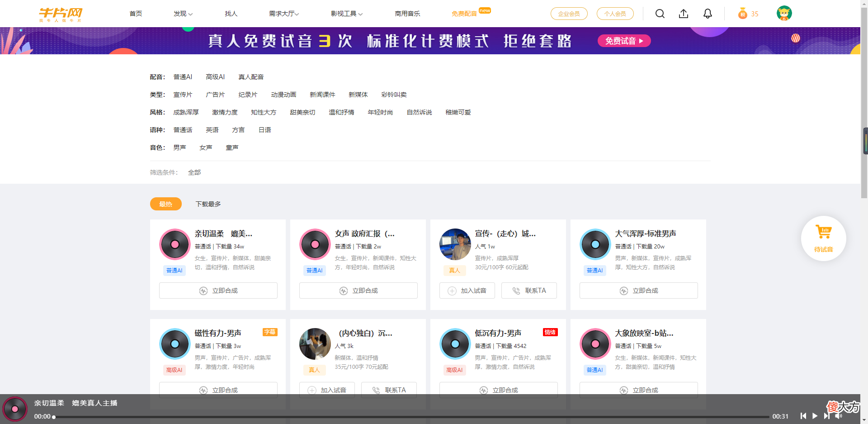Click 立即合成 on 女声 政府汇报 card
This screenshot has width=868, height=424.
359,291
